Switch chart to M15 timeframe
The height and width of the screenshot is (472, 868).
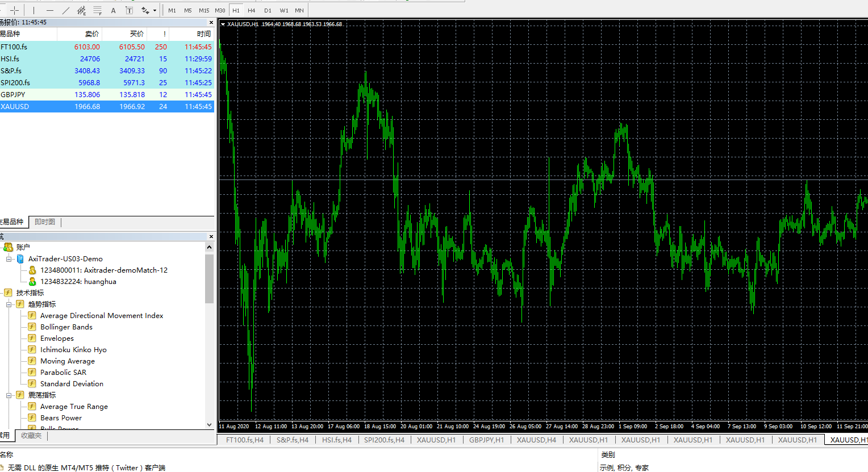204,10
